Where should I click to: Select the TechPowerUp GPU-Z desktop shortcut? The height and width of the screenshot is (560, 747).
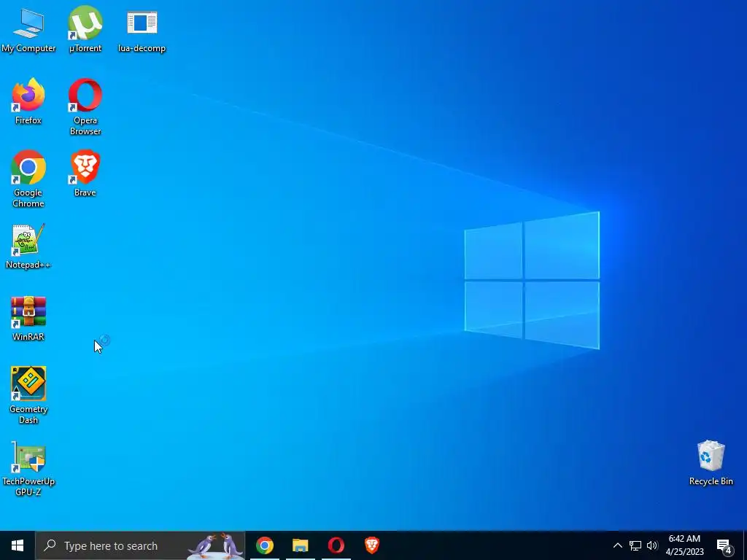(x=28, y=469)
